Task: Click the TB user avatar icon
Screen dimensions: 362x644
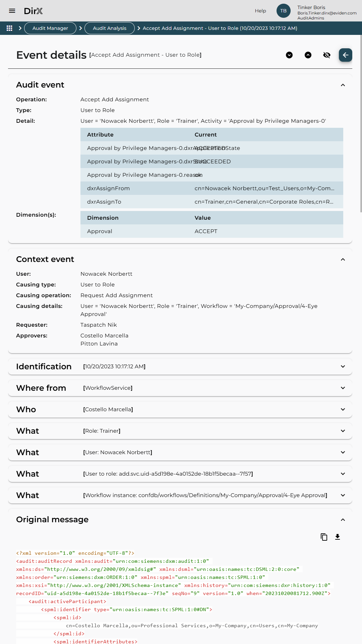Action: (x=283, y=11)
